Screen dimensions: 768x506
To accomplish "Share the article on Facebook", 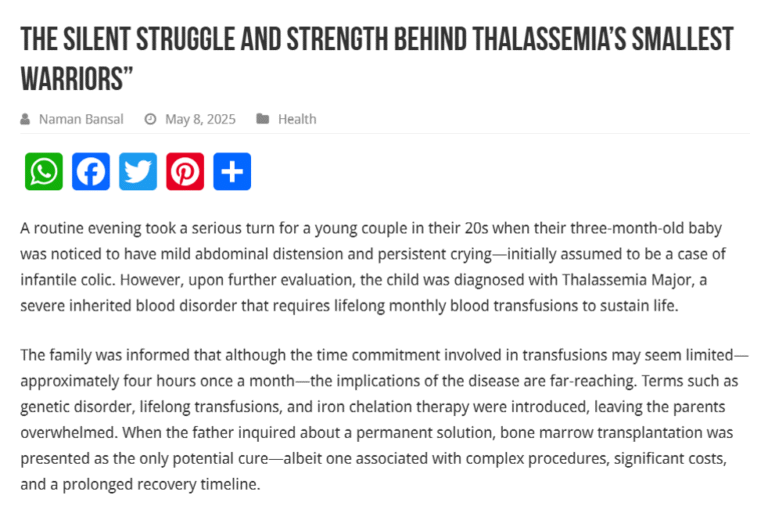I will [x=91, y=171].
